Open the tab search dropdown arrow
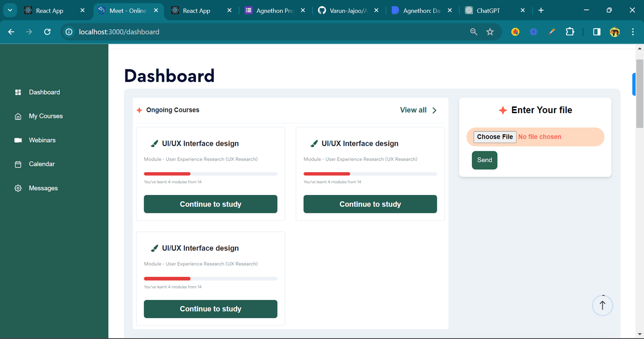 click(9, 10)
